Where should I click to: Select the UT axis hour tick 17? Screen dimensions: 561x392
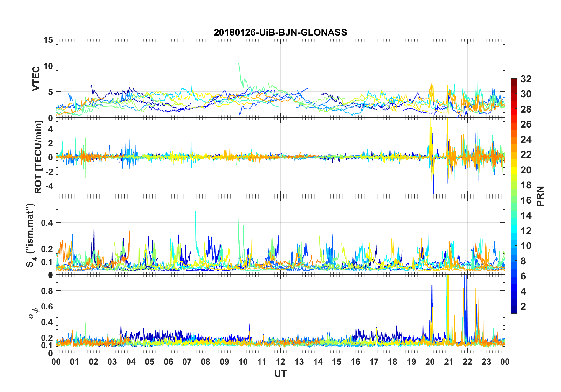374,362
